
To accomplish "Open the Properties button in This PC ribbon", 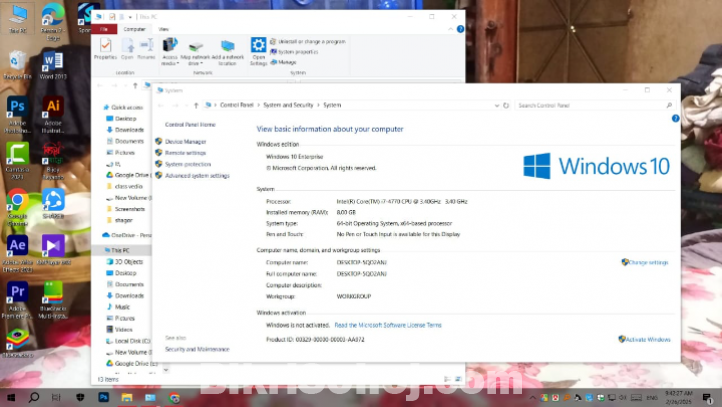I will point(105,49).
